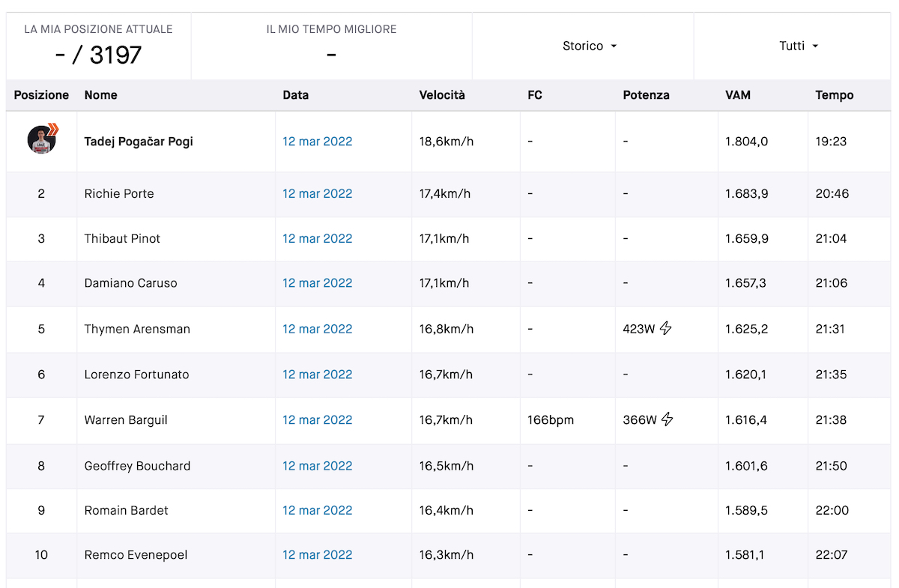Click the Velocità column header

pos(442,95)
